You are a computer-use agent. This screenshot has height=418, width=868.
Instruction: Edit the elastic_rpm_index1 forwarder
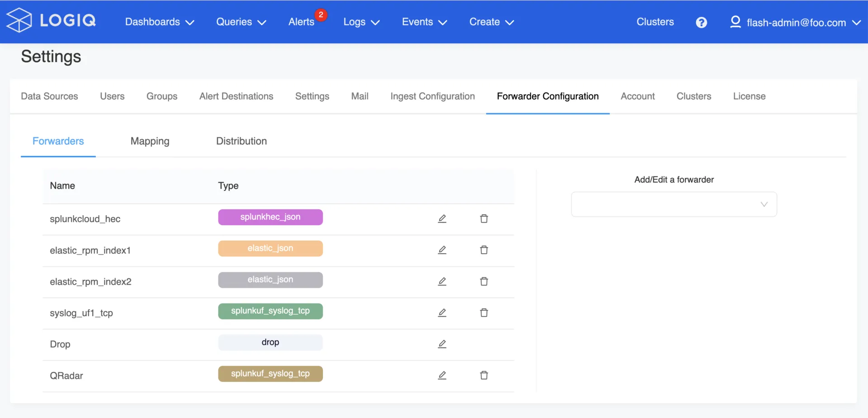tap(442, 250)
